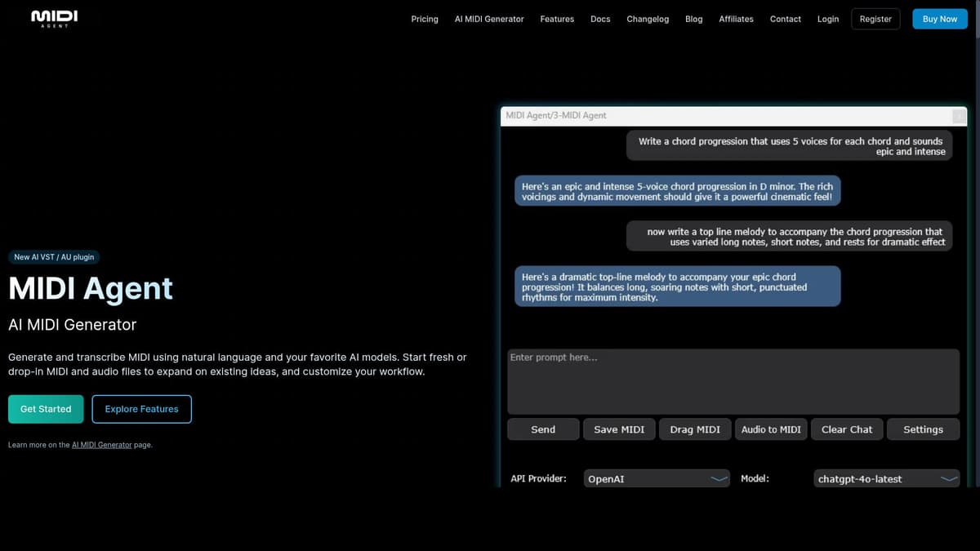Open the Model chatgpt-4o-latest dropdown
980x551 pixels.
click(x=887, y=479)
